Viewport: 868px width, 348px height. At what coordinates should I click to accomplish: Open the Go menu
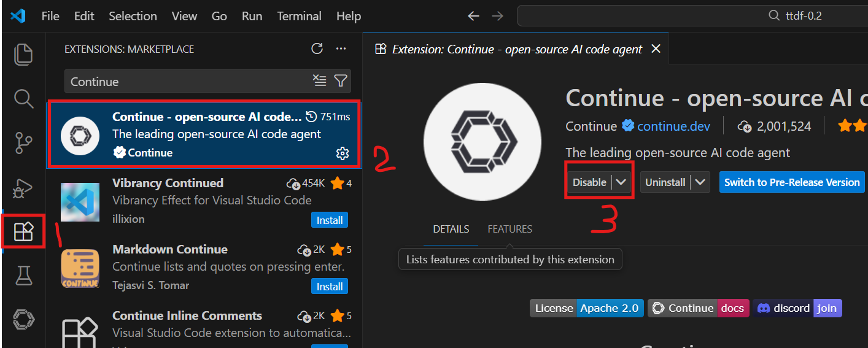click(x=219, y=16)
